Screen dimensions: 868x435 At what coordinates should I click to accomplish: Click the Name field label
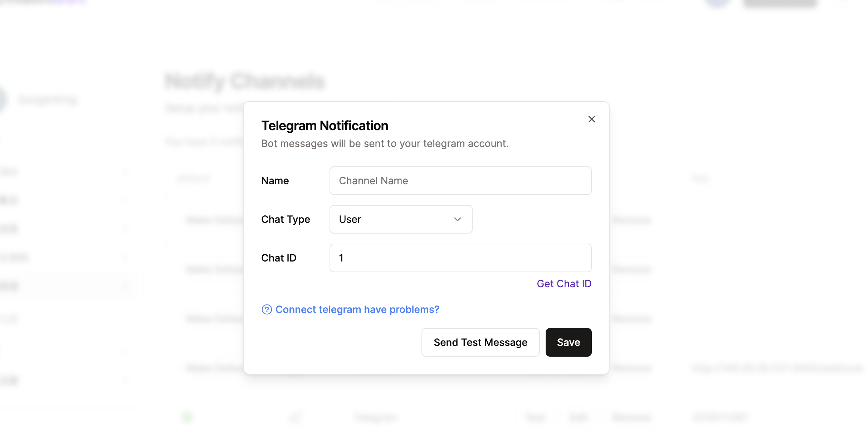(275, 181)
